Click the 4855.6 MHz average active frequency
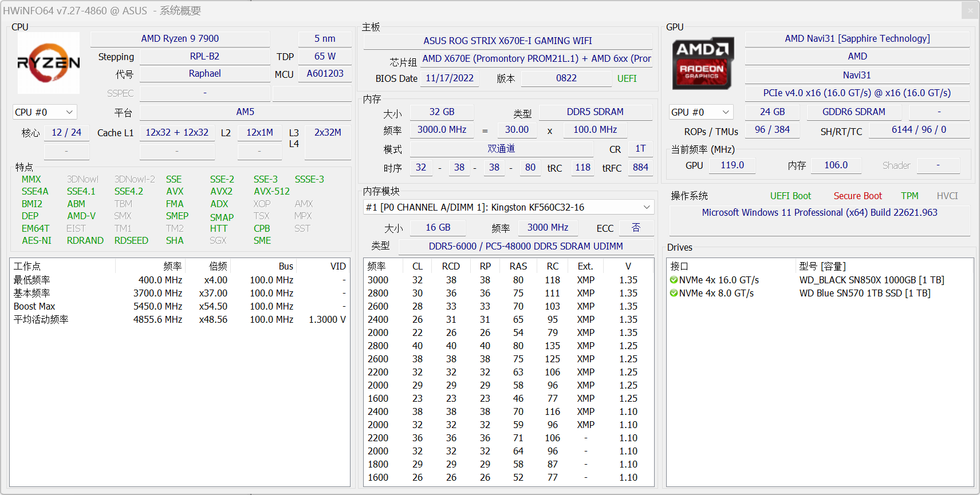This screenshot has width=980, height=495. pyautogui.click(x=158, y=319)
